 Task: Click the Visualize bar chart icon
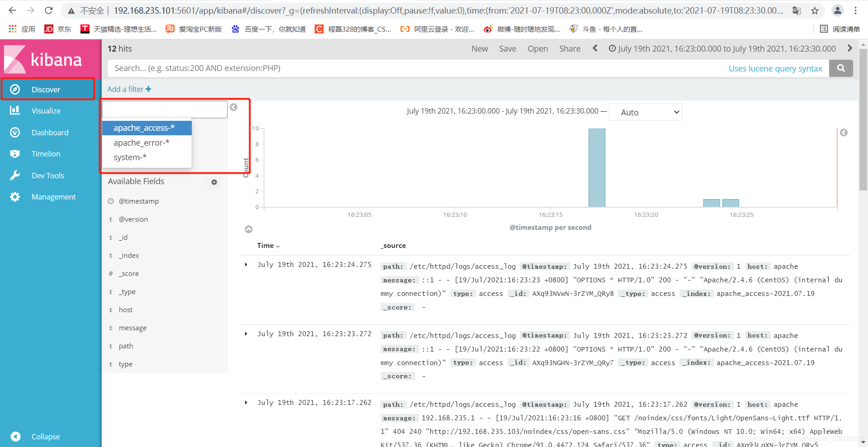point(15,110)
